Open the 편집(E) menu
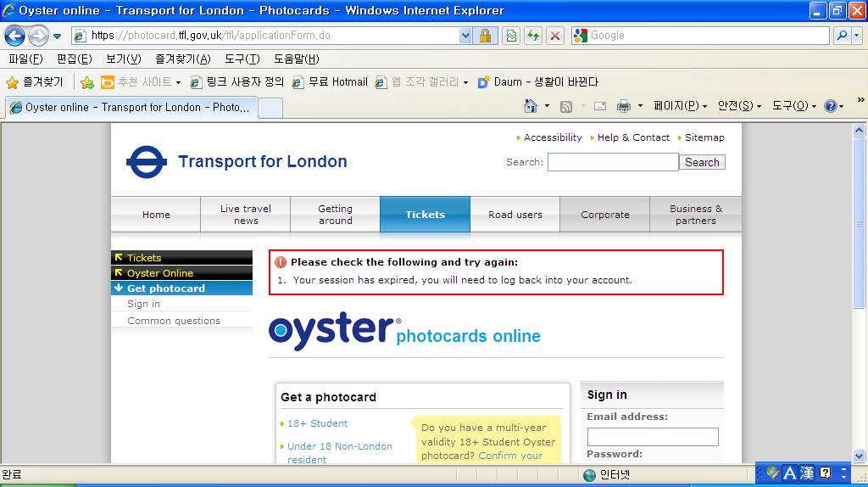 75,59
